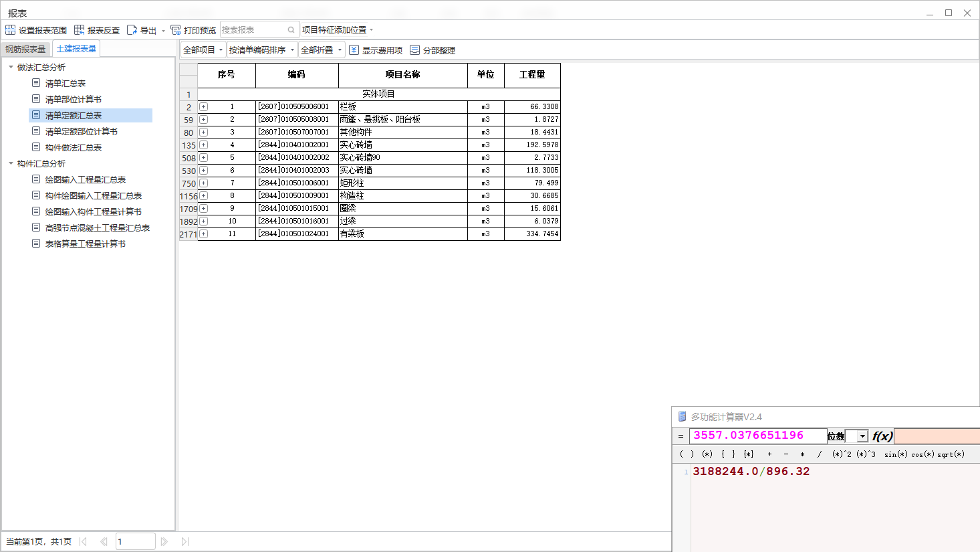Screen dimensions: 980x552
Task: Click the 过梁 name cell
Action: [x=403, y=221]
